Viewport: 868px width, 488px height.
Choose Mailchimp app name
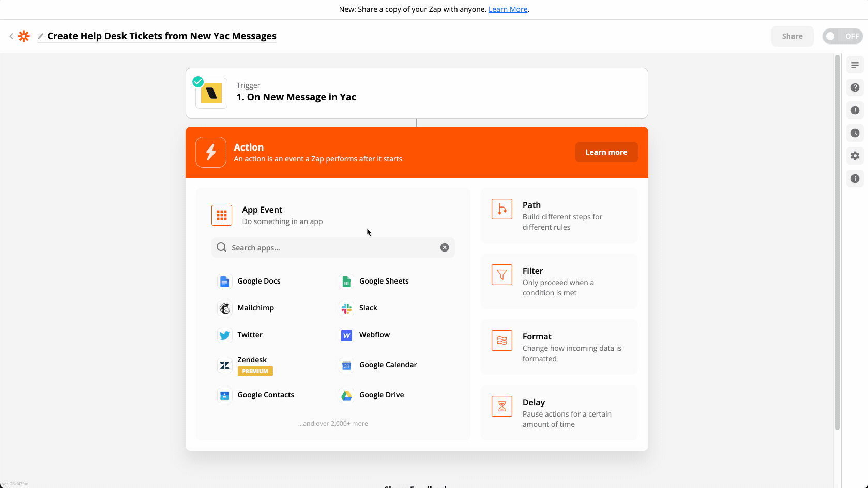[x=255, y=308]
